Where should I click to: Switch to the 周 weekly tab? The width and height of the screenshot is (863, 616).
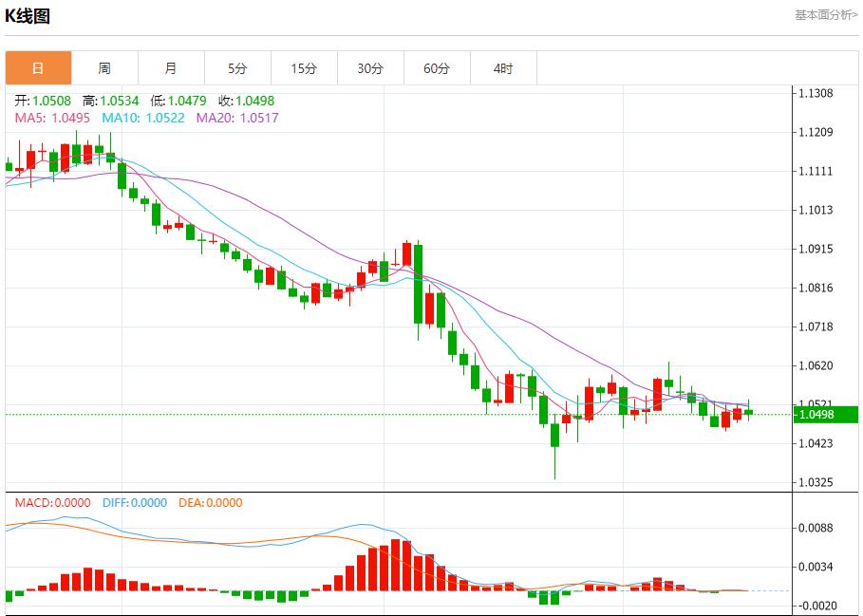tap(104, 68)
